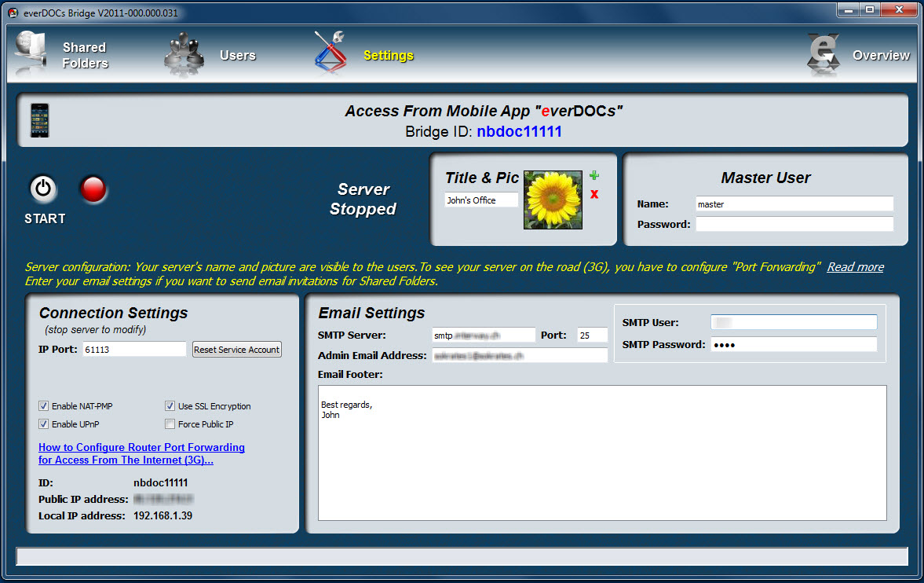
Task: Click the Email Settings heading
Action: 371,313
